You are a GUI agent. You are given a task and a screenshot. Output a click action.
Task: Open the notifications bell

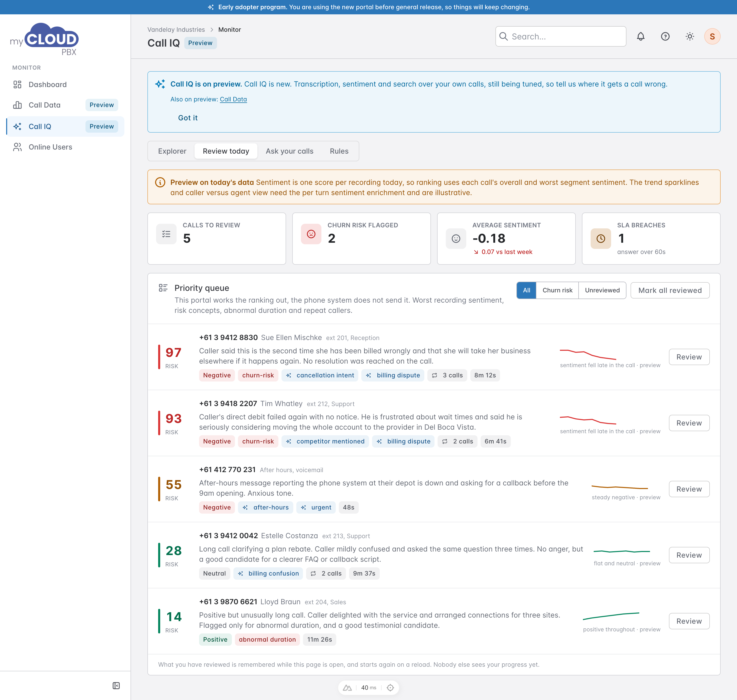[641, 37]
